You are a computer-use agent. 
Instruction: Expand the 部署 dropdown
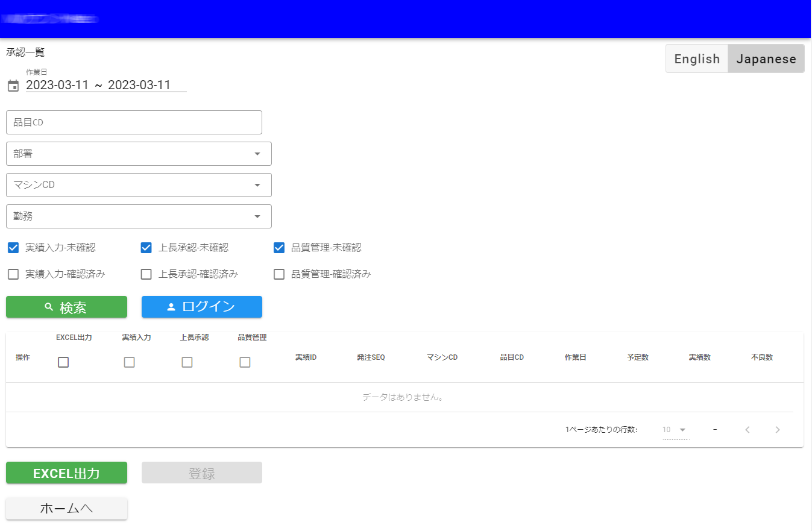[139, 154]
